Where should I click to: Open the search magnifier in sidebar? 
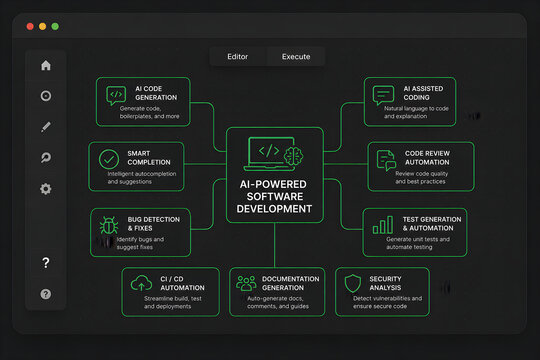[x=46, y=158]
